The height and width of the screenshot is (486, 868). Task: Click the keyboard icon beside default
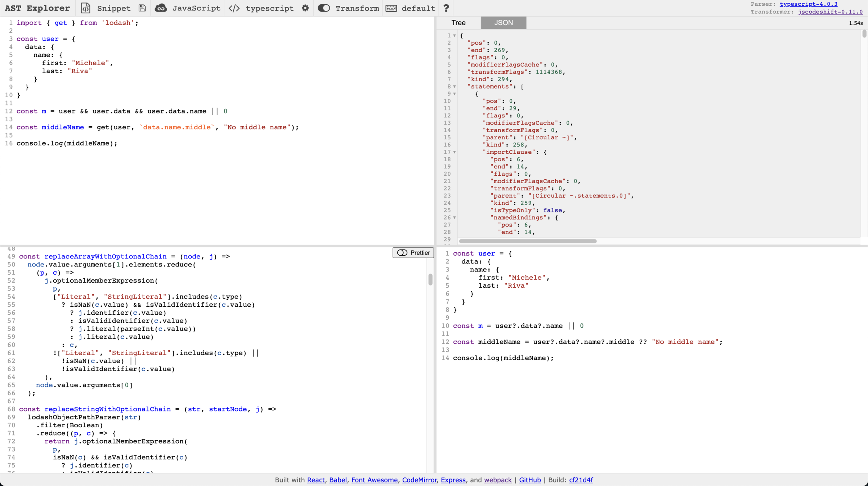391,8
